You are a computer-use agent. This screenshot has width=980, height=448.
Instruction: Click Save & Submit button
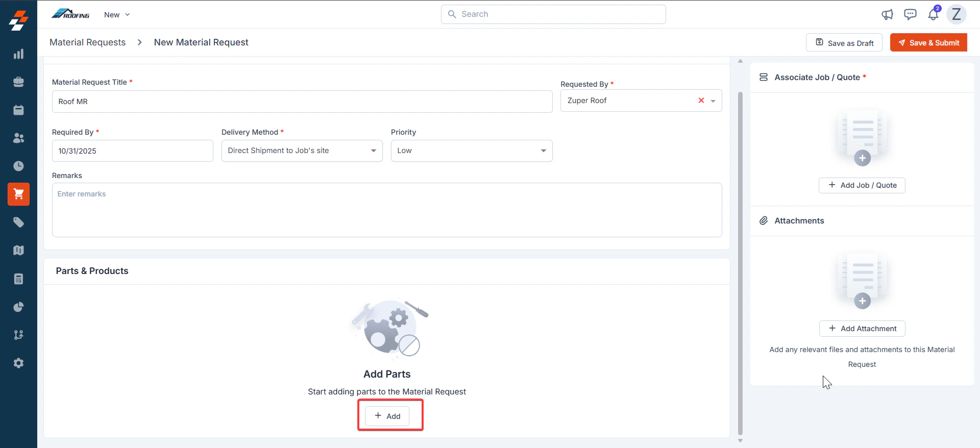[928, 43]
